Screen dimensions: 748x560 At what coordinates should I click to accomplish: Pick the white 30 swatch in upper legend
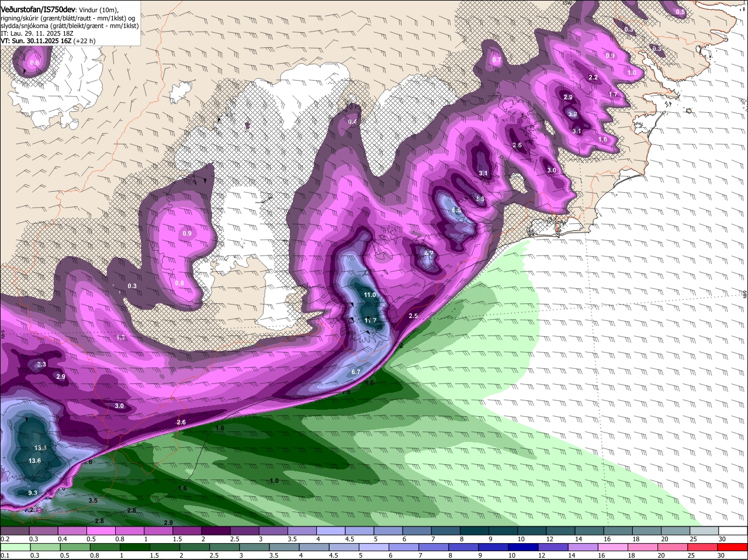click(733, 531)
